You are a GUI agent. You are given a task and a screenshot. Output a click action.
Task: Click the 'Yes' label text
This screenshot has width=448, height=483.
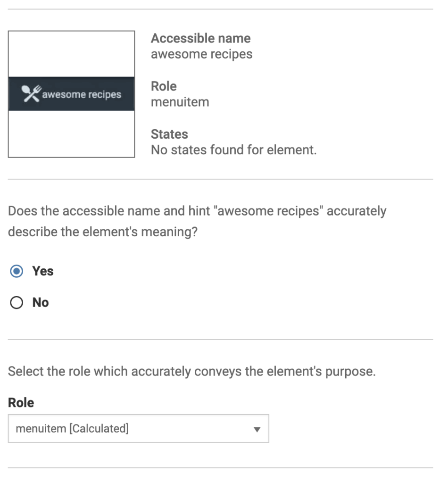tap(42, 271)
